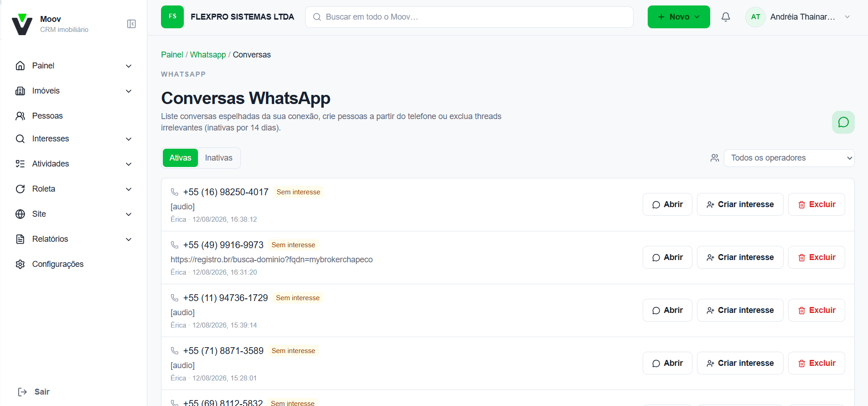Expand the Roleta menu chevron

click(129, 189)
